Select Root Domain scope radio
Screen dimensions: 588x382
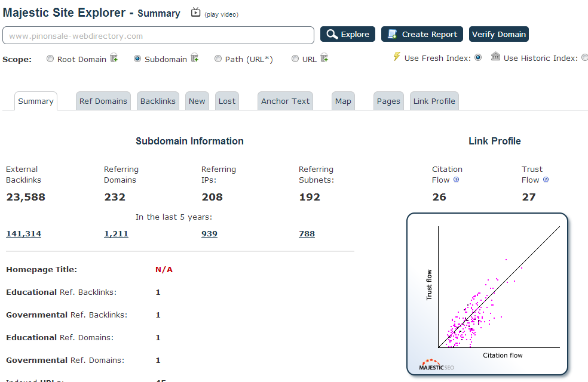tap(50, 59)
